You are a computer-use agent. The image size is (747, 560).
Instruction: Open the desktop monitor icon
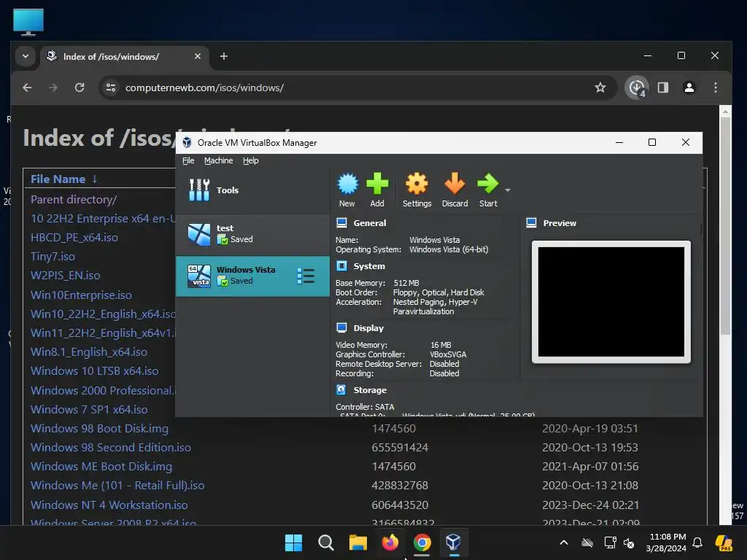(28, 22)
